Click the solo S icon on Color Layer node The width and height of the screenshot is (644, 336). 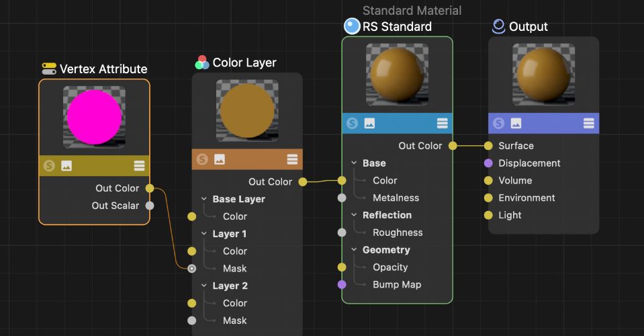point(202,159)
